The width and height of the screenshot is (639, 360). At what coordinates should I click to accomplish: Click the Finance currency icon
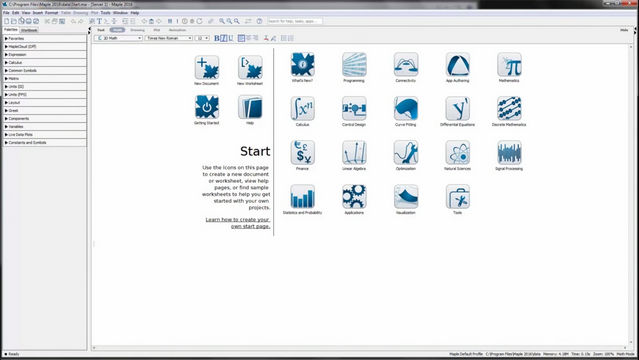coord(302,152)
